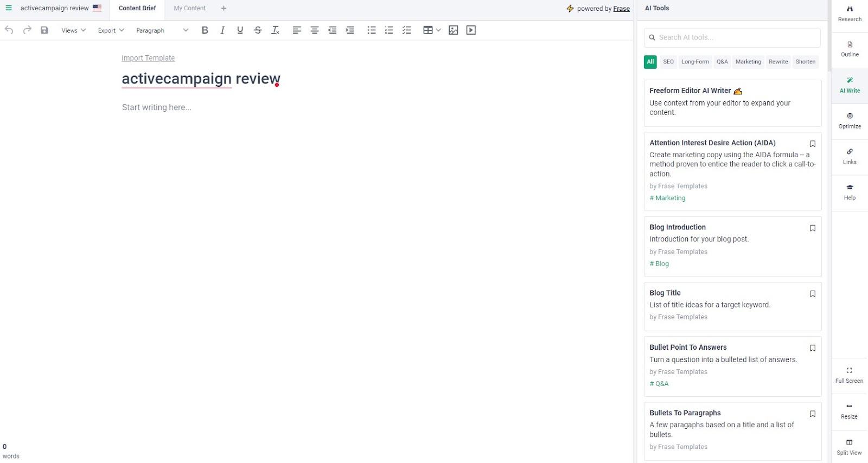
Task: Bookmark the AIDA template
Action: click(x=813, y=144)
